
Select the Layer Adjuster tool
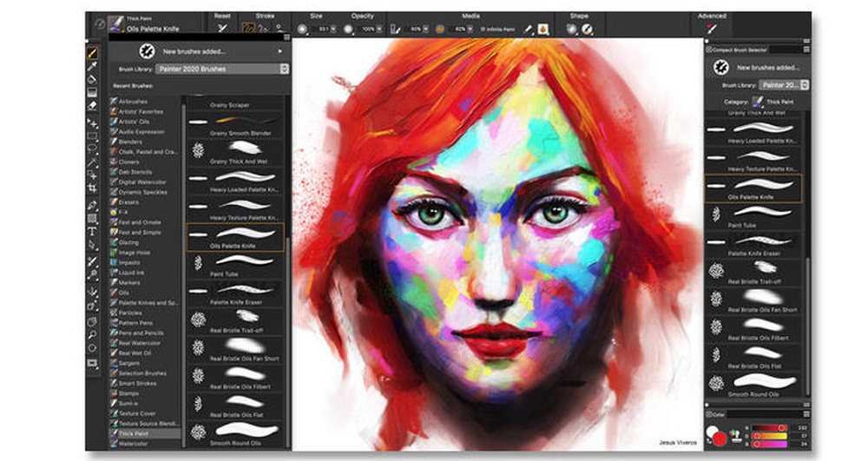pos(93,123)
